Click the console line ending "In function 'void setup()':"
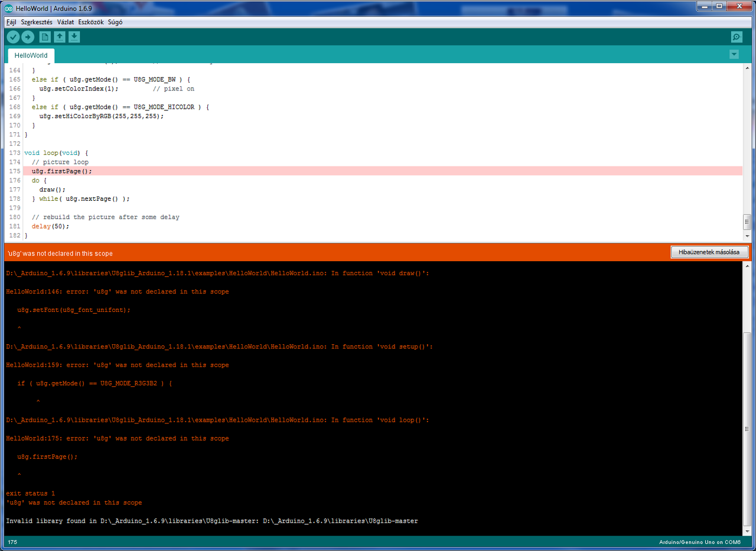The width and height of the screenshot is (756, 551). click(219, 347)
